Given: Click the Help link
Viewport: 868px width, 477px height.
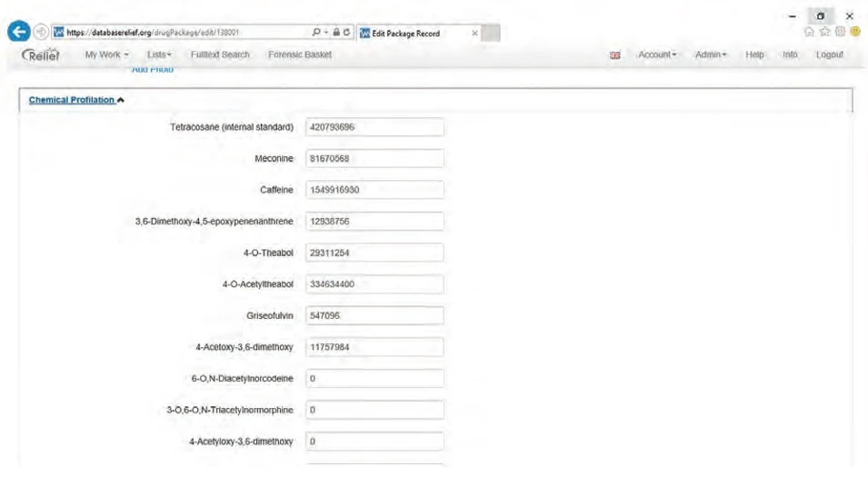Looking at the screenshot, I should pos(753,55).
